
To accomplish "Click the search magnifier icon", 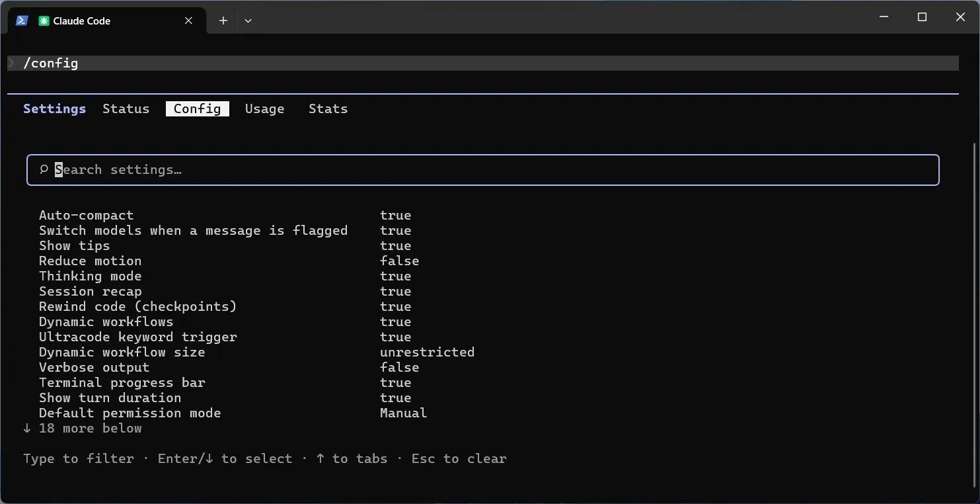I will [44, 170].
